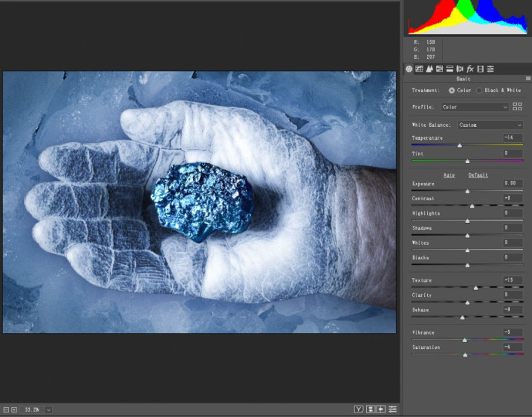Open the Presets panel sliders icon
This screenshot has height=417, width=532.
pyautogui.click(x=490, y=69)
